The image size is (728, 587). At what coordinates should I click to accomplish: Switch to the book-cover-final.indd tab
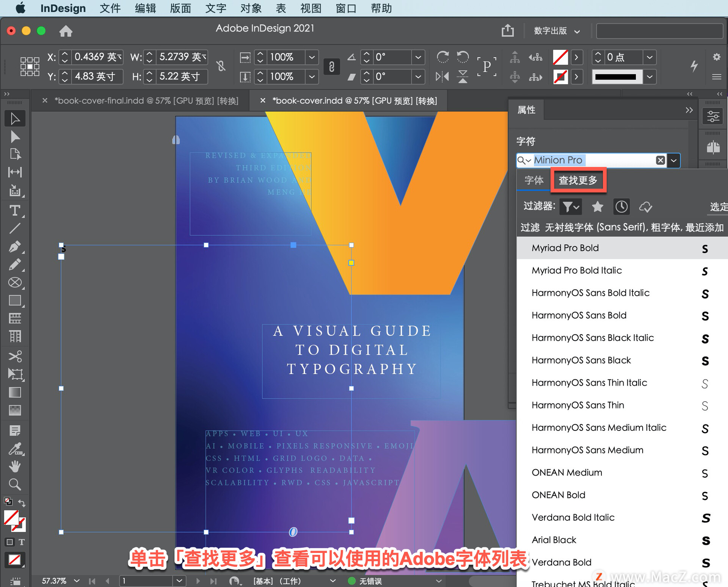tap(146, 100)
